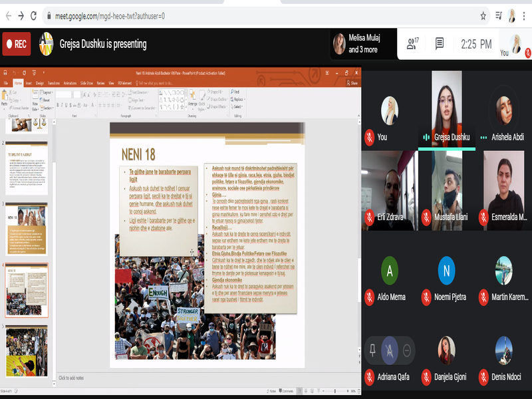
Task: Reload the Google Meet page
Action: click(x=35, y=15)
